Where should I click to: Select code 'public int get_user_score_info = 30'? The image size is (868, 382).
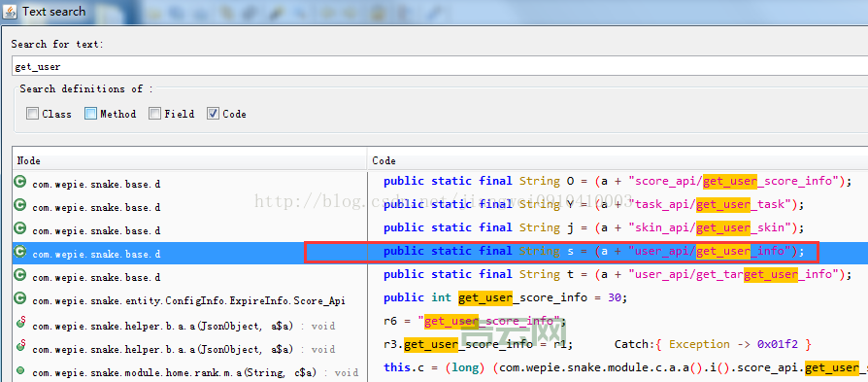coord(506,297)
